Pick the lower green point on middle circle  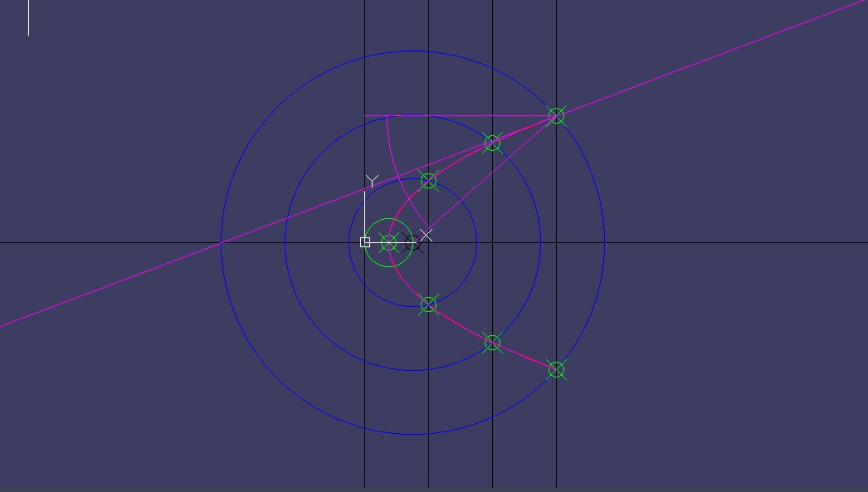(x=493, y=342)
